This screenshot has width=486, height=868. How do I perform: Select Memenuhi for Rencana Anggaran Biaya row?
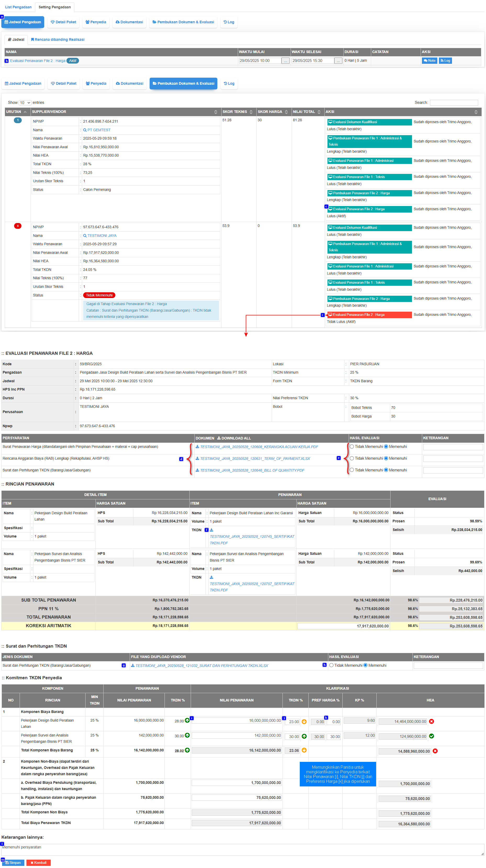point(386,459)
